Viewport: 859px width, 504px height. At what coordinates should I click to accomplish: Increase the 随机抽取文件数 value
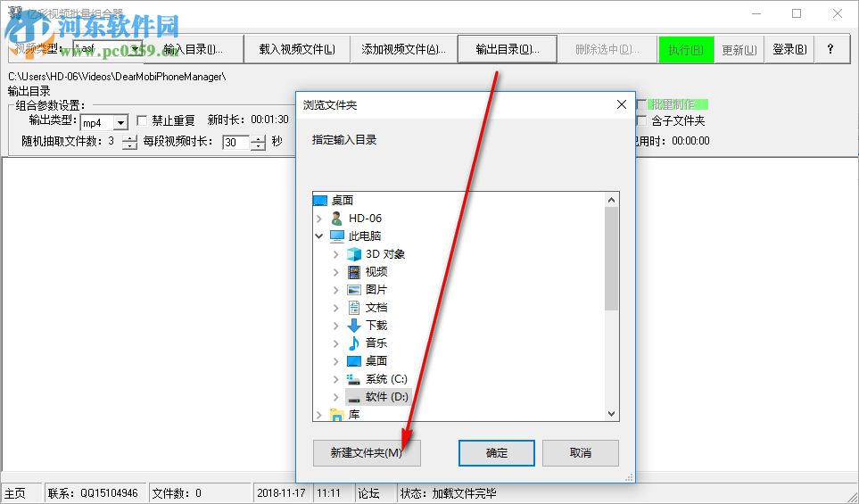[x=129, y=137]
